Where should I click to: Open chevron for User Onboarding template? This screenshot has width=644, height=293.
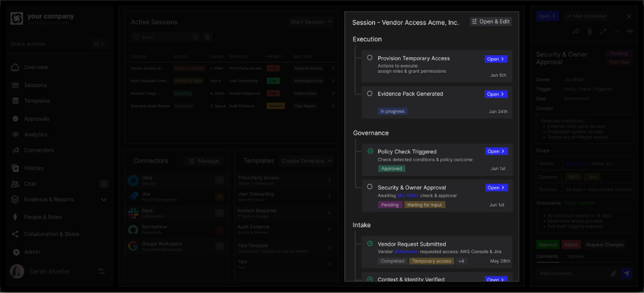(329, 196)
